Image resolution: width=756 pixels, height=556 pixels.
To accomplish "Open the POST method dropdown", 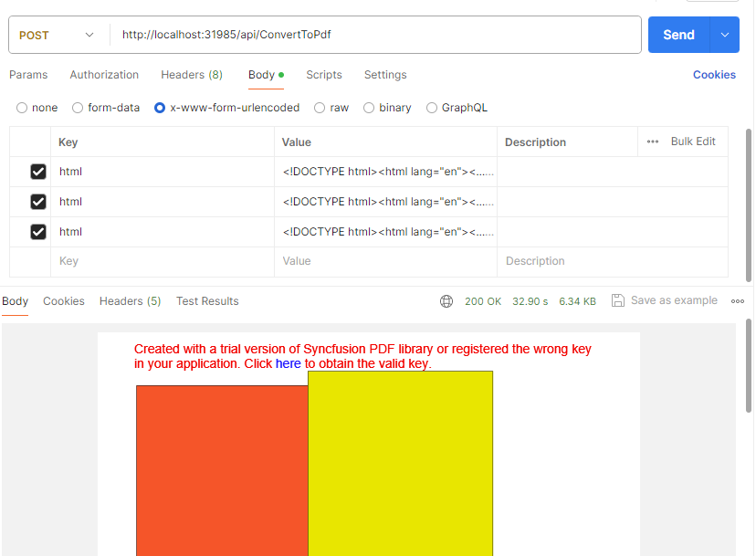I will point(57,35).
